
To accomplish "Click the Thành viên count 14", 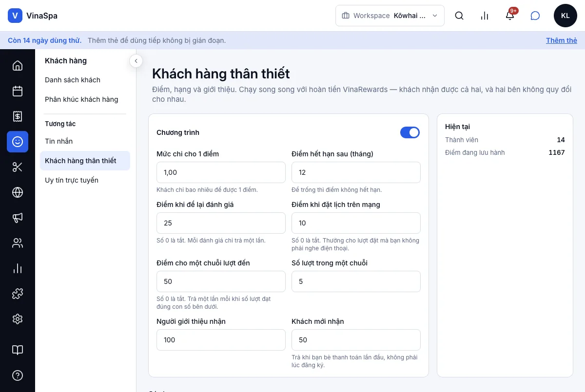I will (561, 140).
